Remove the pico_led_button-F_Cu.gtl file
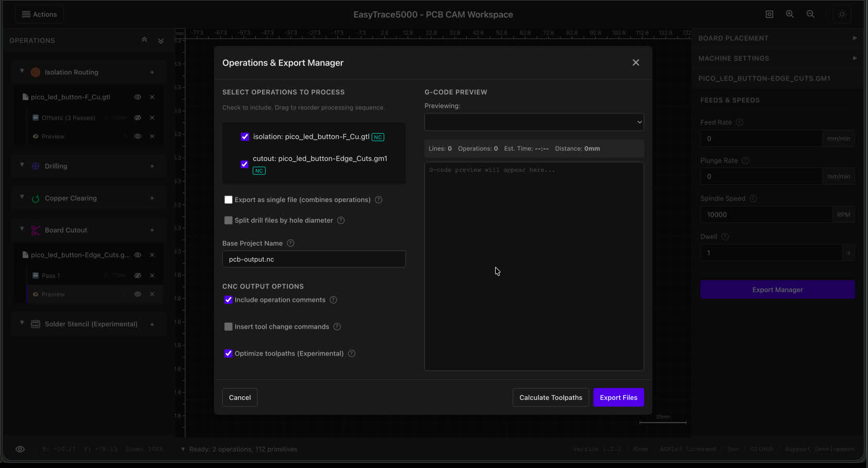 (152, 97)
